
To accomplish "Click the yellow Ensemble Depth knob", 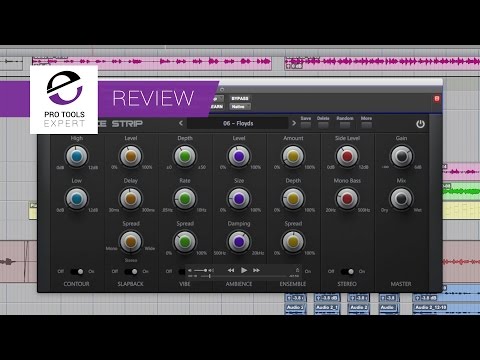I will 293,199.
